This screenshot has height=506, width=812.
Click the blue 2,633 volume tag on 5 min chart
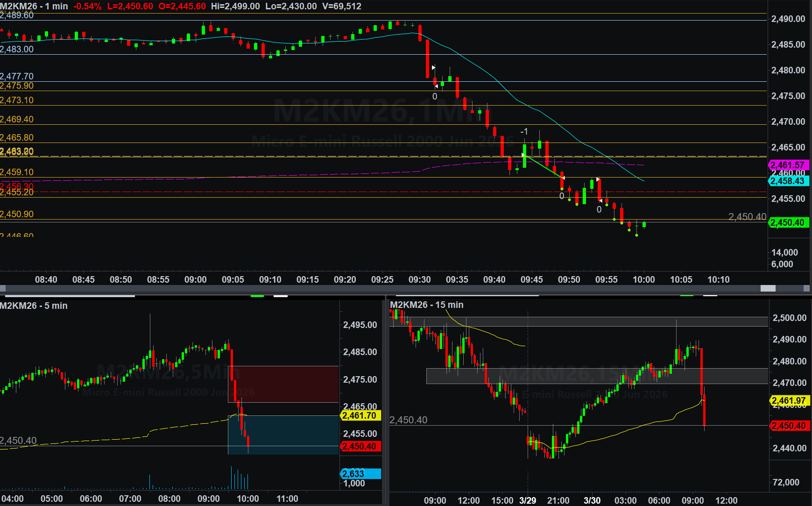[361, 474]
